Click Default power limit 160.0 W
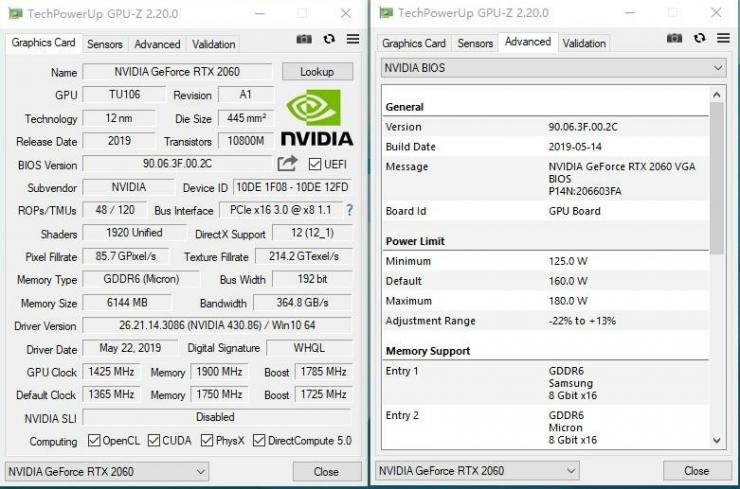Viewport: 740px width, 489px height. coord(568,281)
